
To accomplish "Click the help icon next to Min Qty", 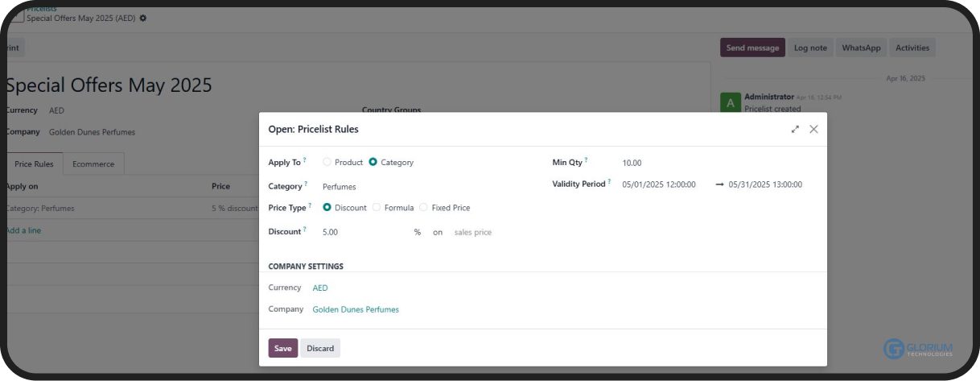I will coord(587,161).
